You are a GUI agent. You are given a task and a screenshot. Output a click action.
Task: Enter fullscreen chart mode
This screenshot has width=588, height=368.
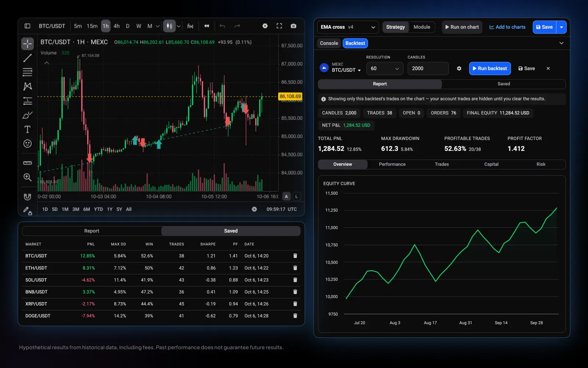[x=279, y=26]
